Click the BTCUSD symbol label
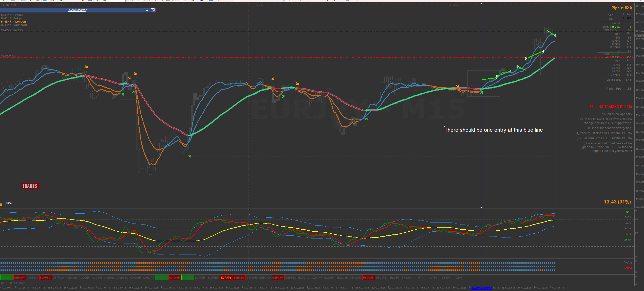The width and height of the screenshot is (644, 291). [x=7, y=283]
